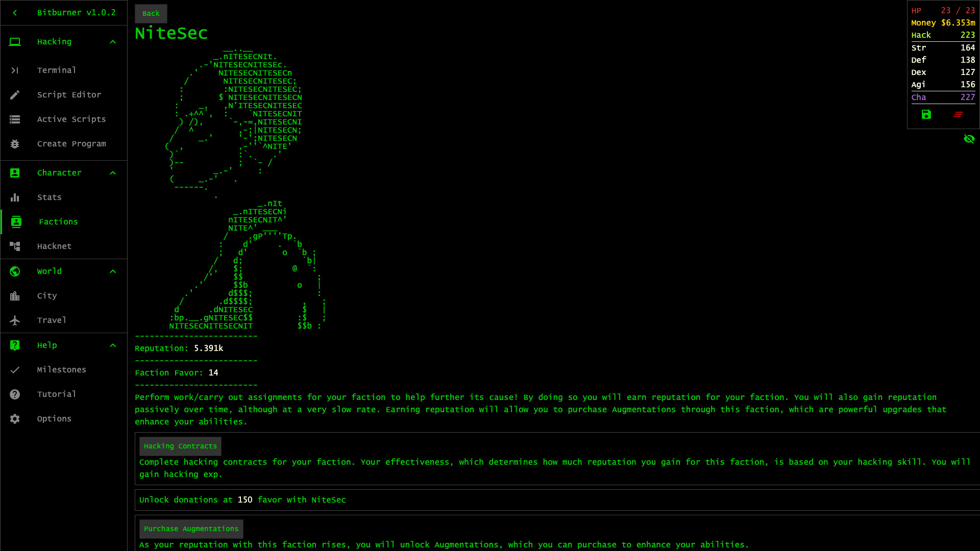Screen dimensions: 980x551
Task: Click the eye/visibility toggle icon top right
Action: click(x=969, y=139)
